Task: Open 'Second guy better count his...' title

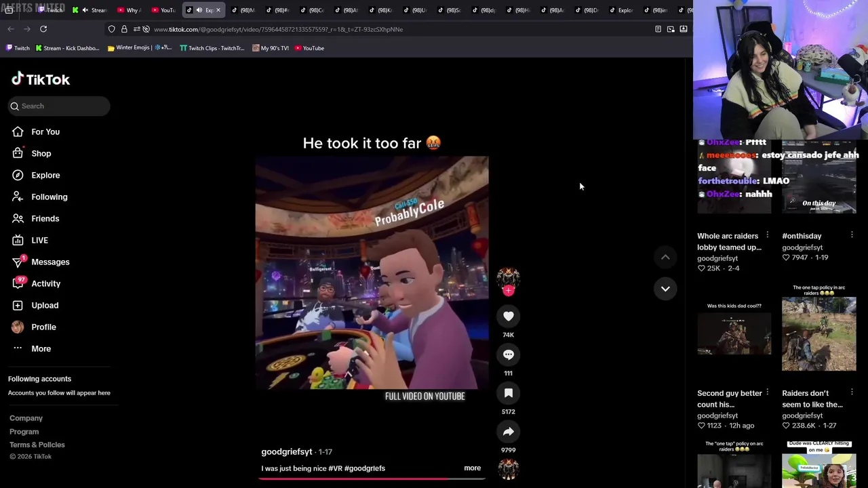Action: pyautogui.click(x=730, y=399)
